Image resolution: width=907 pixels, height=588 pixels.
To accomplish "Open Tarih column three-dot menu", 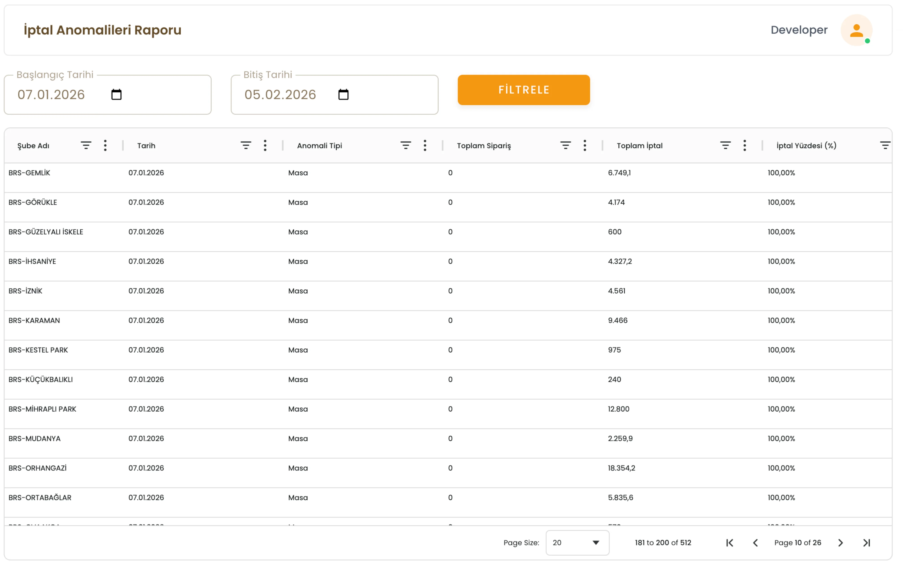I will 265,145.
